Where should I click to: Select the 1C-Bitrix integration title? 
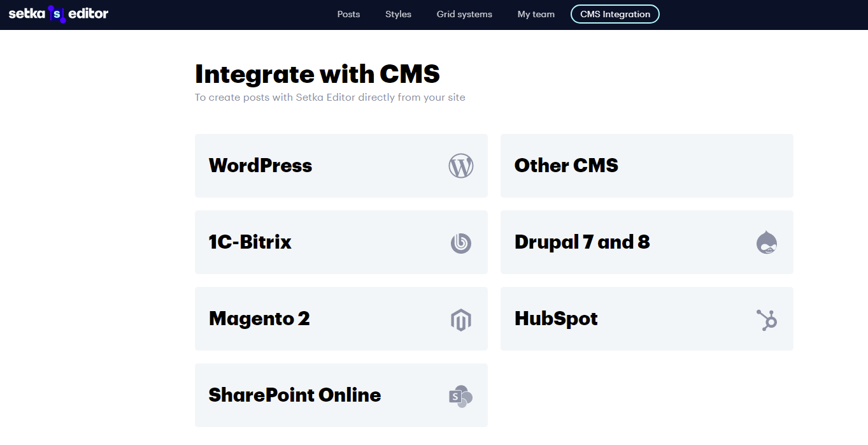coord(250,242)
